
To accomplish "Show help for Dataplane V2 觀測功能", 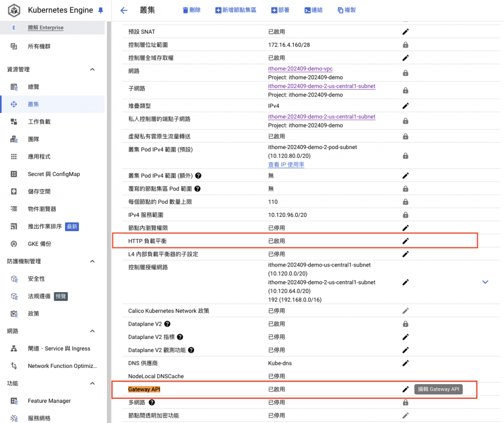I will point(191,350).
